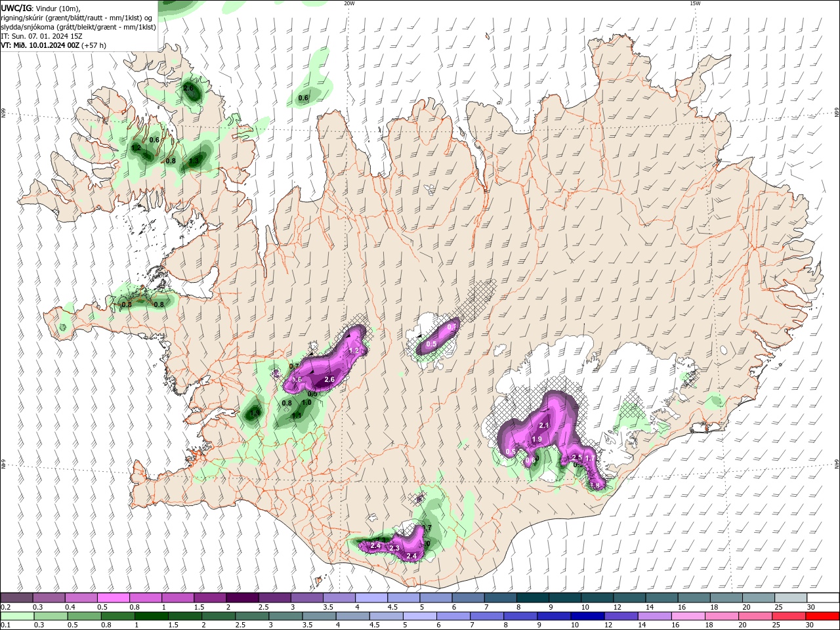Click the 2.5 snowfall value in southeast Iceland
The height and width of the screenshot is (630, 840).
tap(577, 457)
